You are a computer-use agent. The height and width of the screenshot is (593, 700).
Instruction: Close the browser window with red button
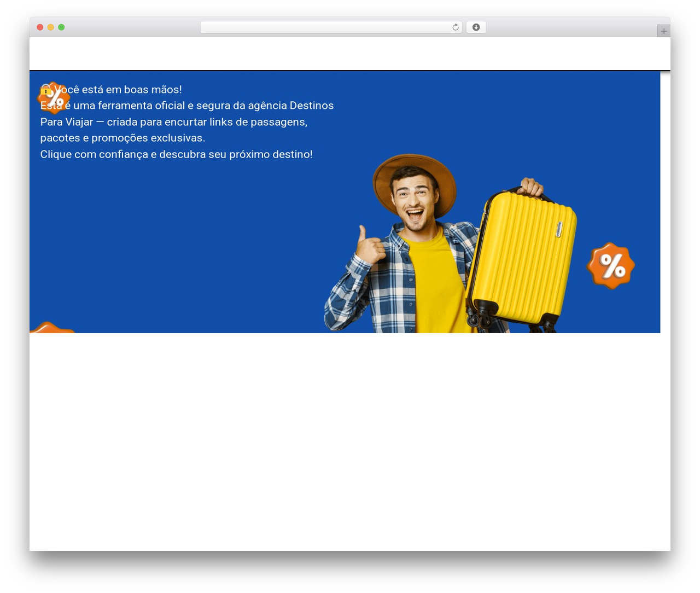click(40, 27)
